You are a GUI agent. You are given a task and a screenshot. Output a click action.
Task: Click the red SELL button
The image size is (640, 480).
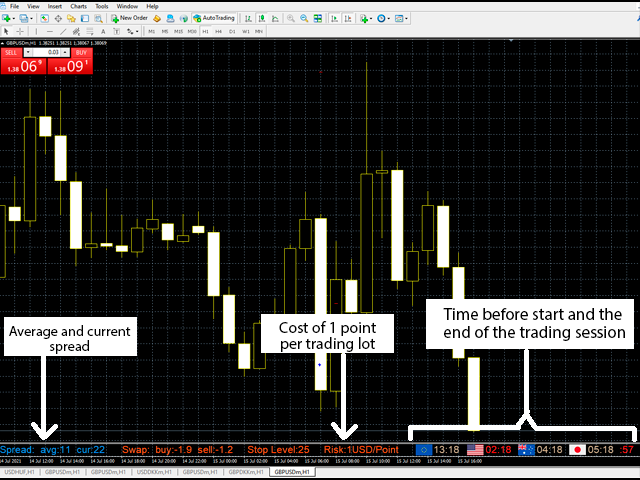click(x=11, y=52)
